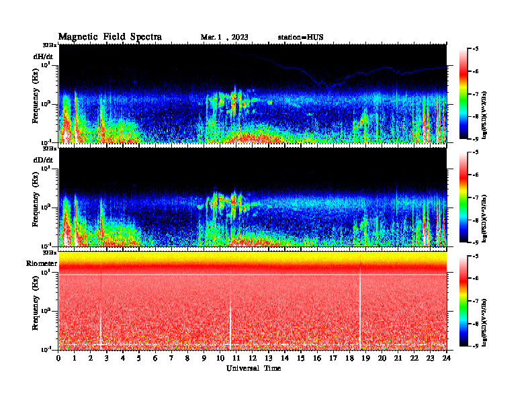
Task: Click time axis tick label "21"
Action: pos(398,359)
